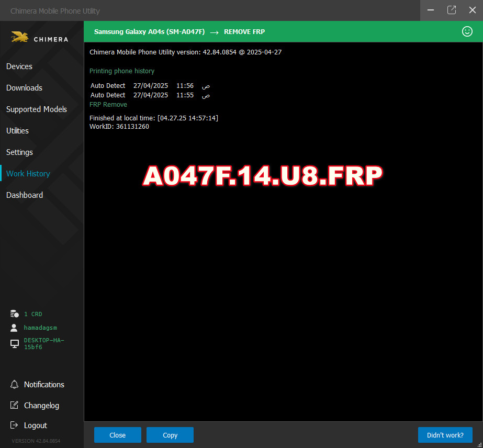
Task: Open the Utilities page
Action: pyautogui.click(x=17, y=131)
